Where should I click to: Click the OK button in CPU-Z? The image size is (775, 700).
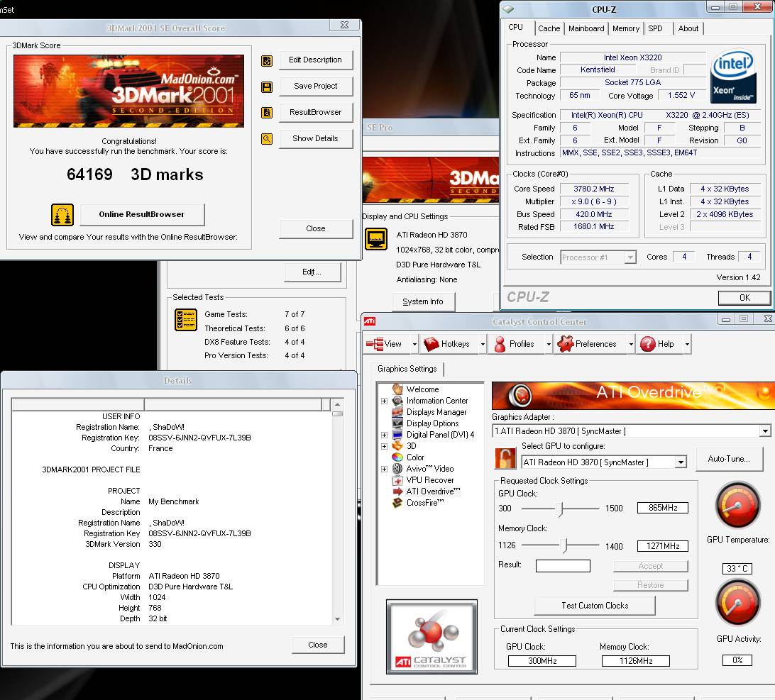click(744, 298)
